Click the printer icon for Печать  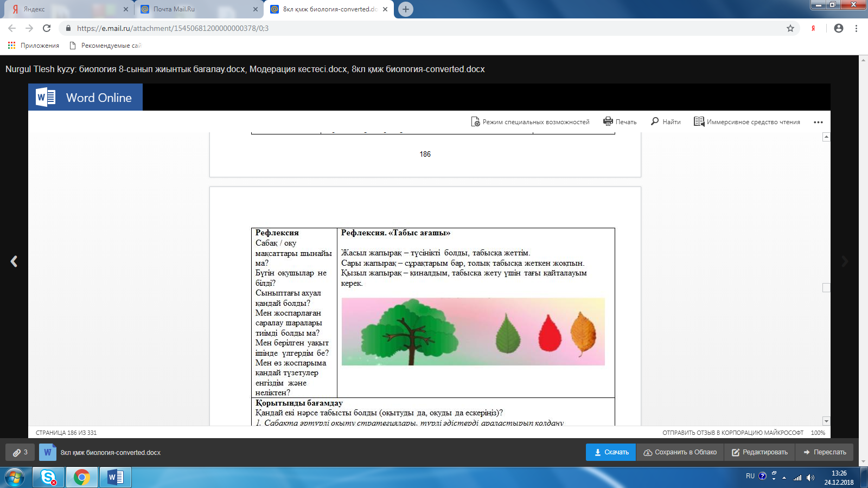pos(608,121)
